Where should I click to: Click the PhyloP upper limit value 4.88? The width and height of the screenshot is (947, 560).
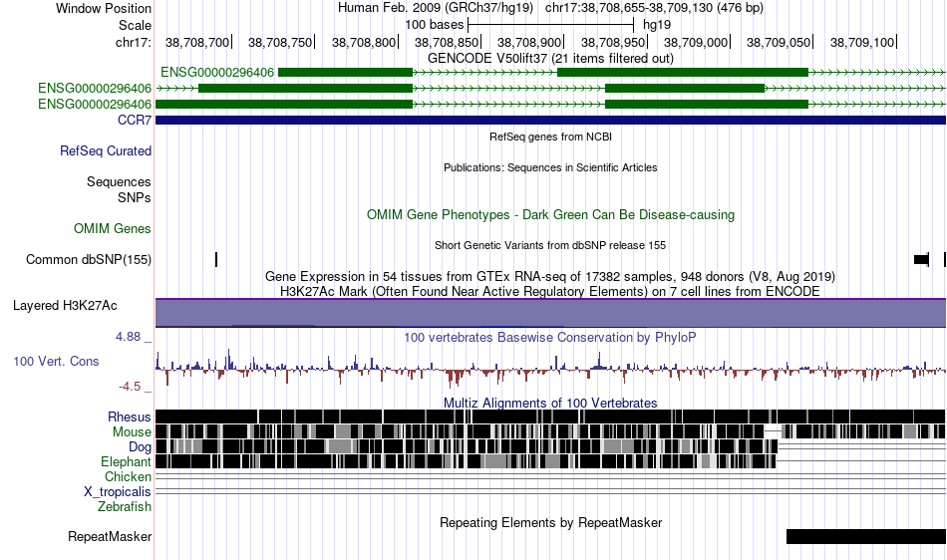pos(128,337)
